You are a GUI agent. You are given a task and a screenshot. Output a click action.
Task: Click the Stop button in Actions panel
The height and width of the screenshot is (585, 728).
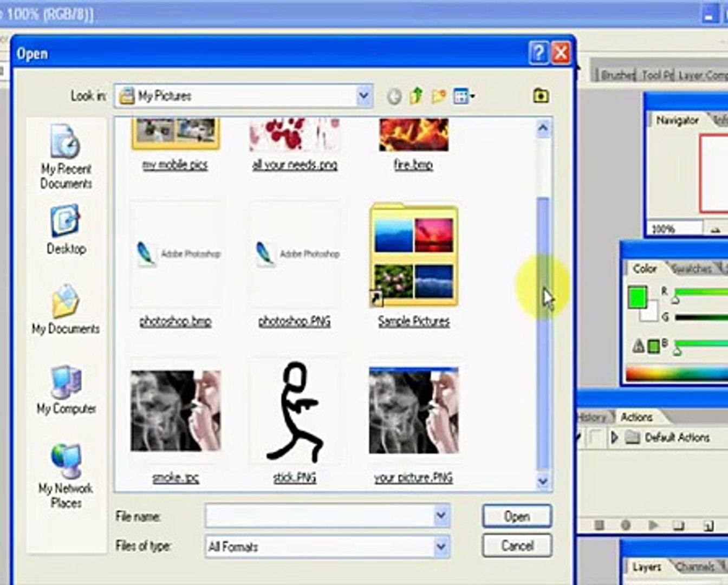(x=599, y=525)
